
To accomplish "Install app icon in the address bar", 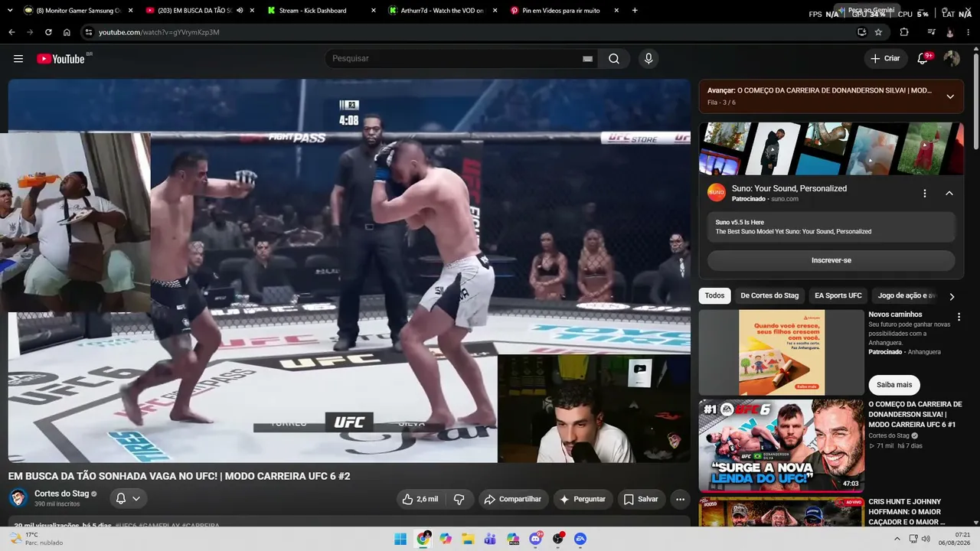I will [x=861, y=32].
